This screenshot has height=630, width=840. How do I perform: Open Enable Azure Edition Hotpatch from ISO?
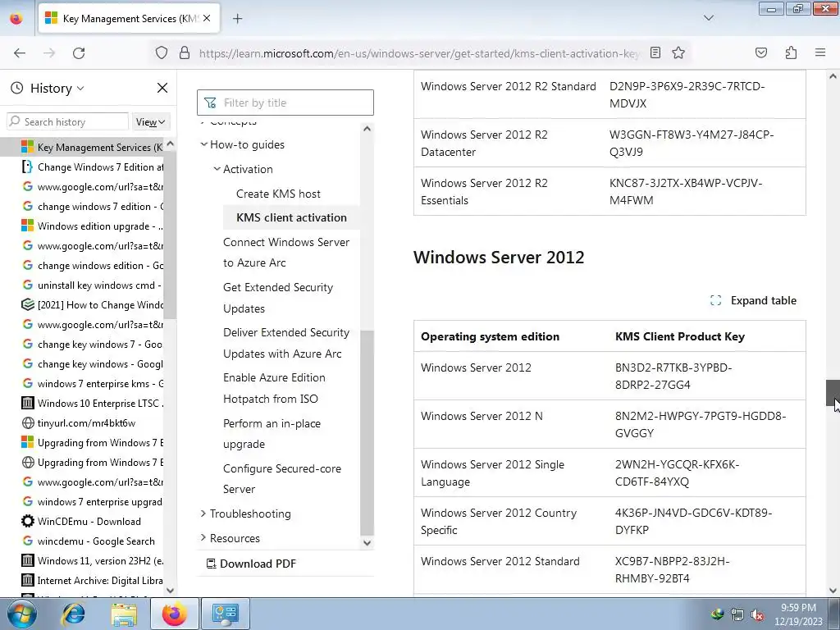(274, 388)
